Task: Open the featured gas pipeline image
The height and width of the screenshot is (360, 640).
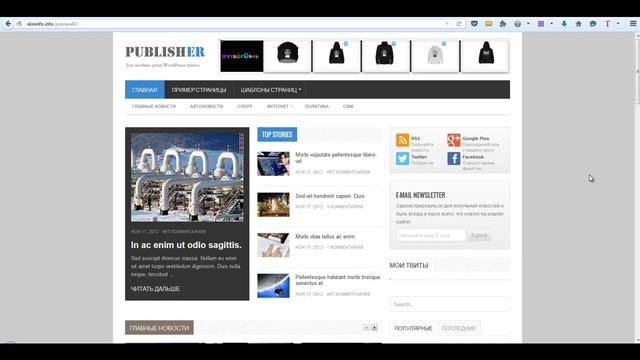Action: [187, 177]
